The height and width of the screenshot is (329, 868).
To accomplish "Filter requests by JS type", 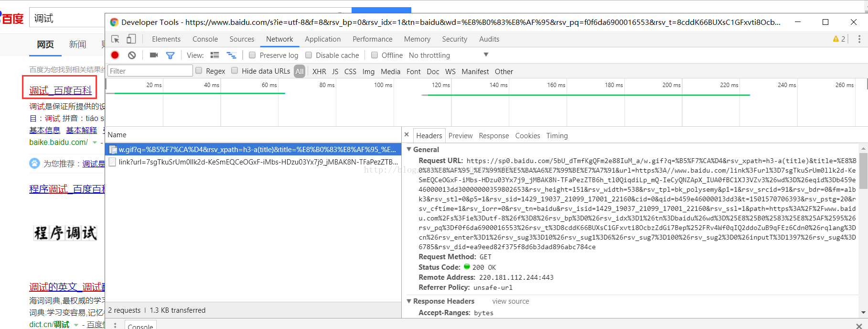I will click(x=335, y=71).
